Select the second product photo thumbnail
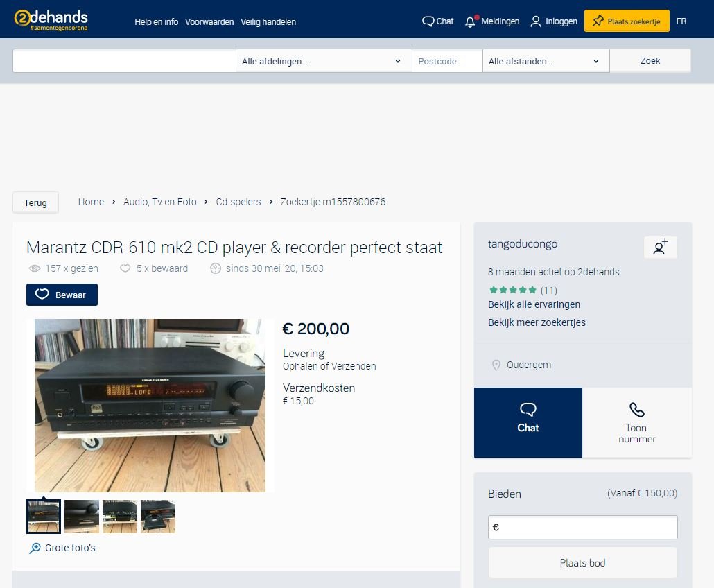This screenshot has width=714, height=588. tap(82, 517)
